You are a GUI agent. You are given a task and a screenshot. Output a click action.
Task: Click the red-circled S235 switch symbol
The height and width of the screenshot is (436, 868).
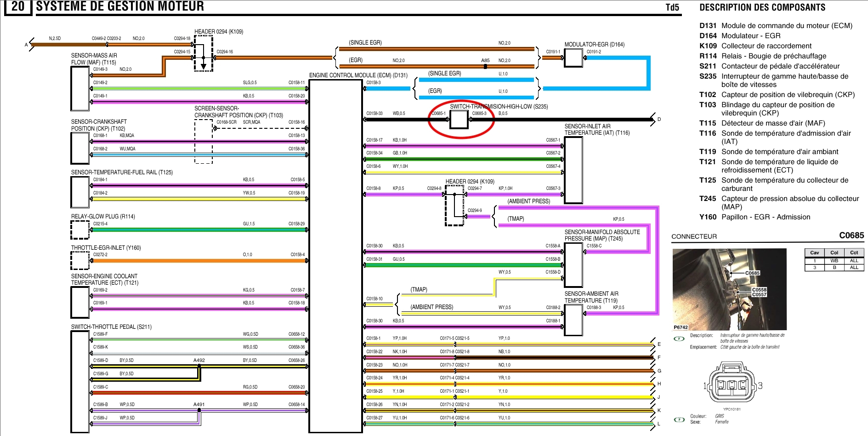[458, 120]
